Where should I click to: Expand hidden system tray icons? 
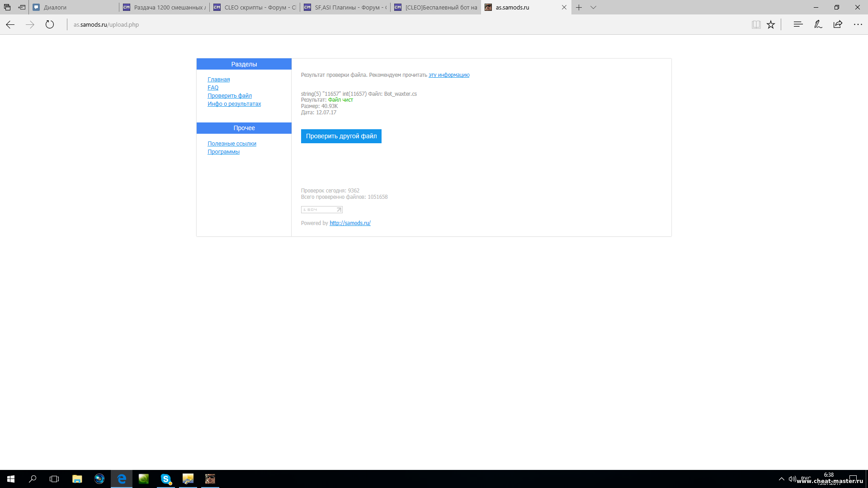[781, 479]
